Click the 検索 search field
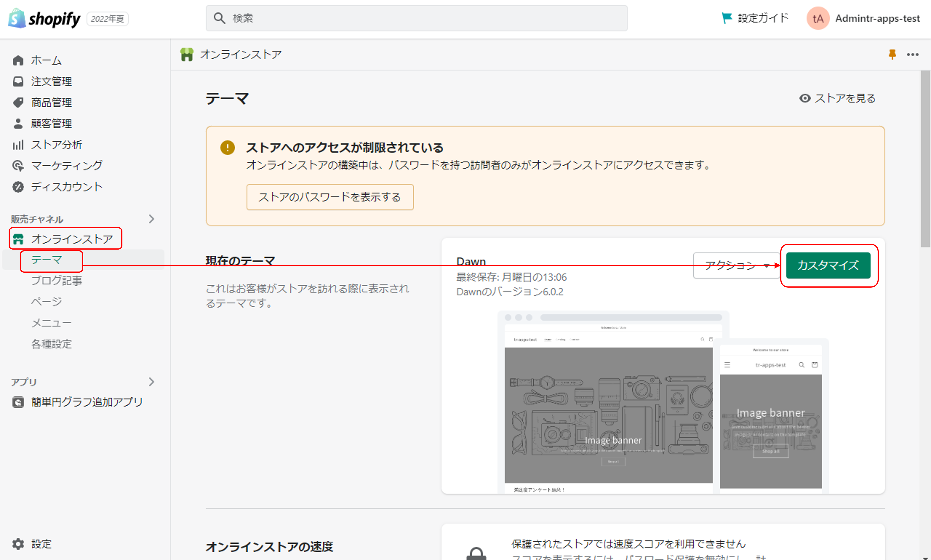The width and height of the screenshot is (931, 560). pos(416,18)
